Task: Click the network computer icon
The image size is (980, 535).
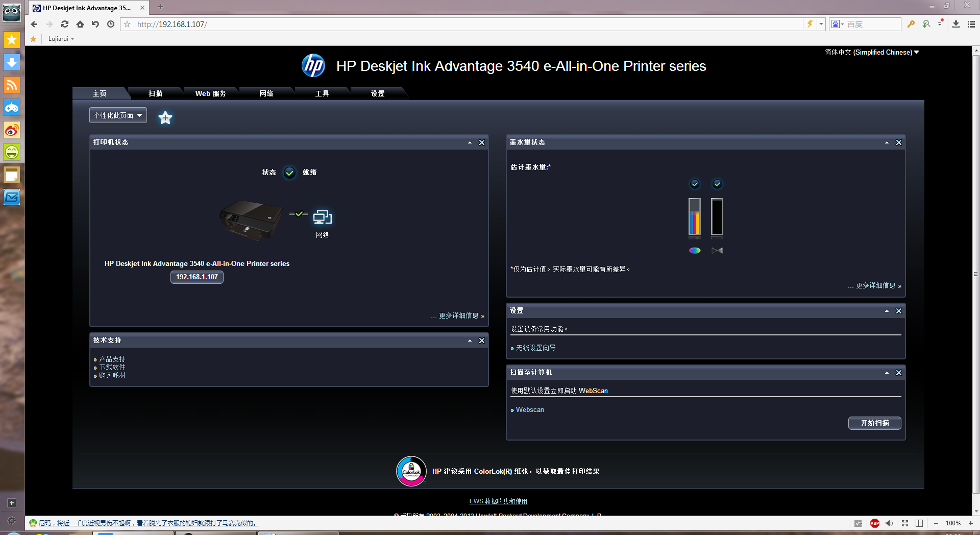Action: 322,217
